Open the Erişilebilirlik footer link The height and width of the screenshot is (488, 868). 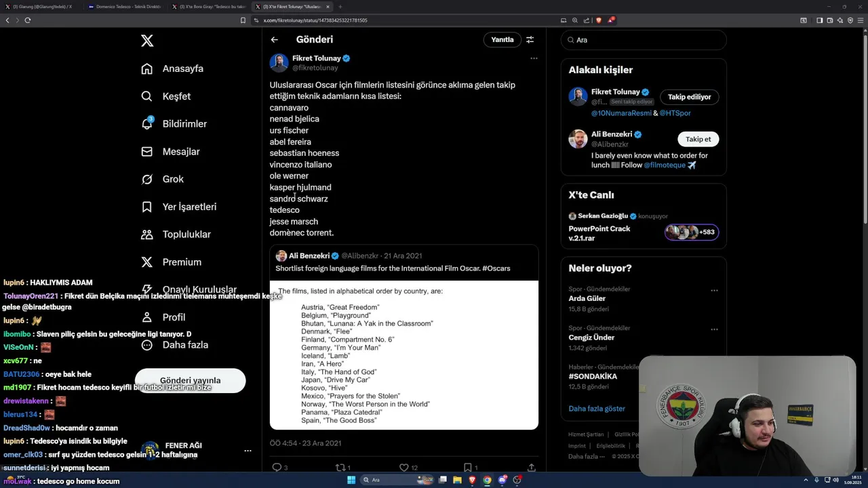(x=610, y=446)
